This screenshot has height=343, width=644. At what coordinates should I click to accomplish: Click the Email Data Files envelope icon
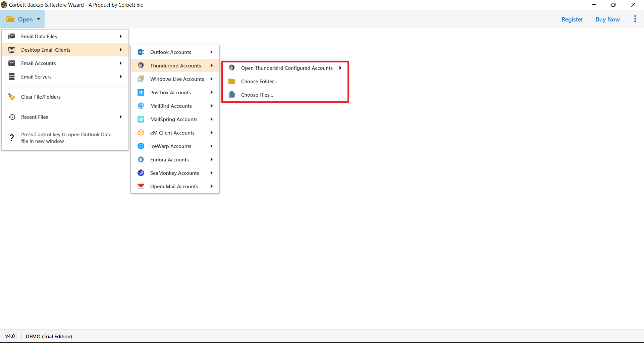point(12,36)
